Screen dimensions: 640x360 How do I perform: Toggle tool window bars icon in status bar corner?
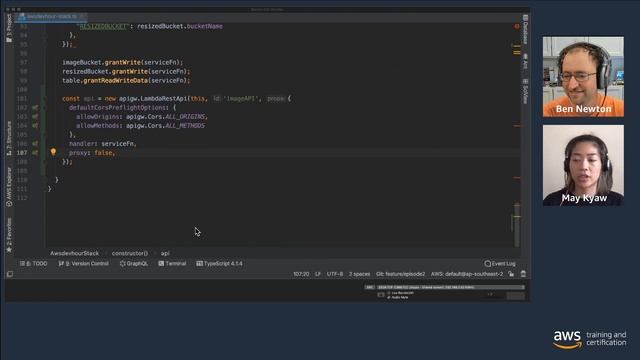point(10,274)
